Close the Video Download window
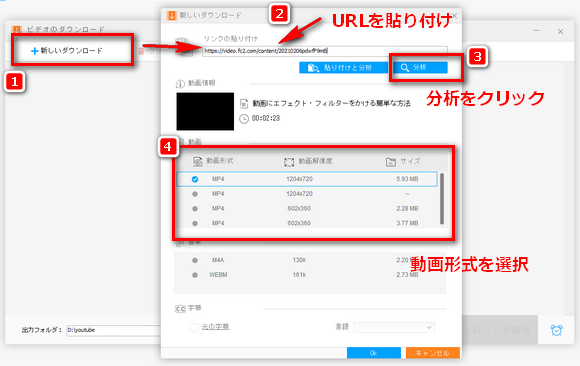The height and width of the screenshot is (366, 580). point(560,31)
